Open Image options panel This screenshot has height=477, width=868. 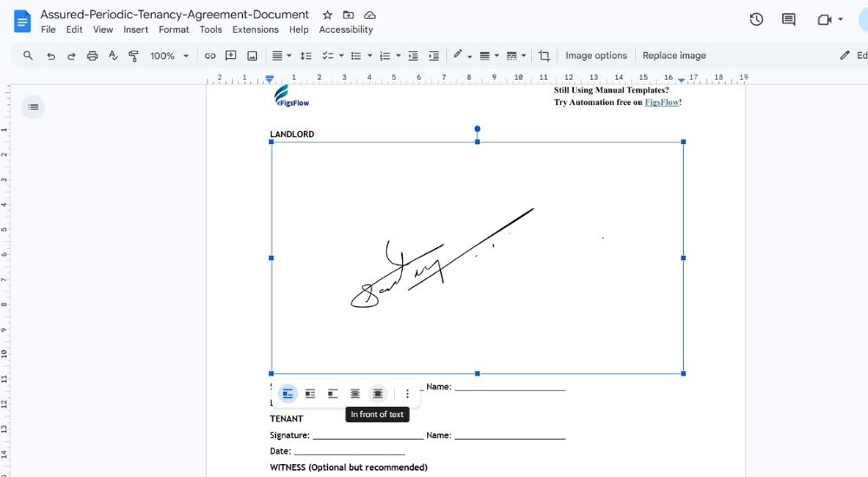pos(596,56)
